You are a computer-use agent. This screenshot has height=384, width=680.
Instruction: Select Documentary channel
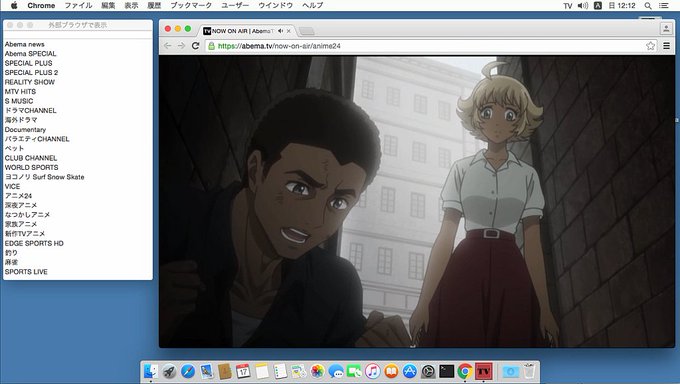[25, 130]
